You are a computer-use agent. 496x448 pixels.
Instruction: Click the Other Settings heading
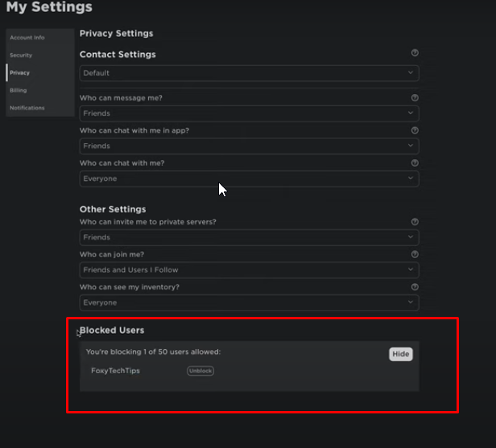click(113, 209)
